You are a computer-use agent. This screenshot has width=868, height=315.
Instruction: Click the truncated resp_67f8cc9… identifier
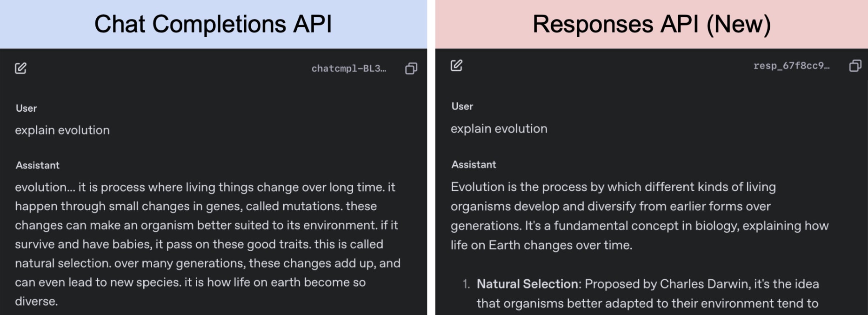[791, 66]
